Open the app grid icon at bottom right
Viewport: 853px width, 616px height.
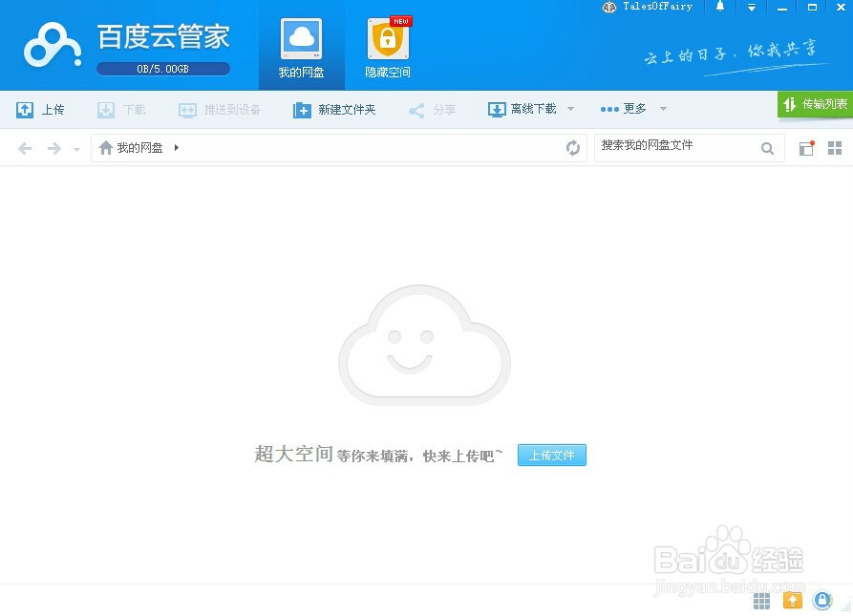pos(761,600)
